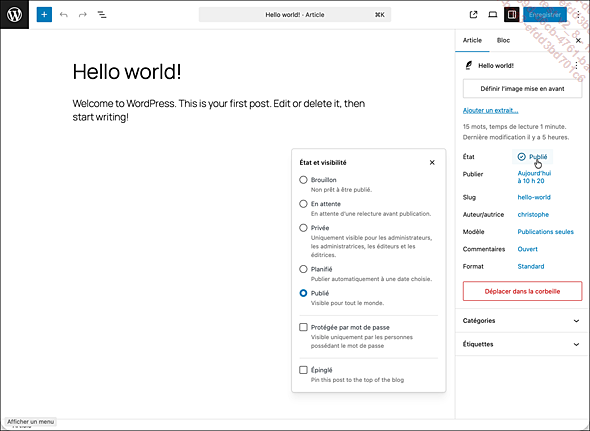Select the Planifié status
590x431 pixels.
point(303,269)
